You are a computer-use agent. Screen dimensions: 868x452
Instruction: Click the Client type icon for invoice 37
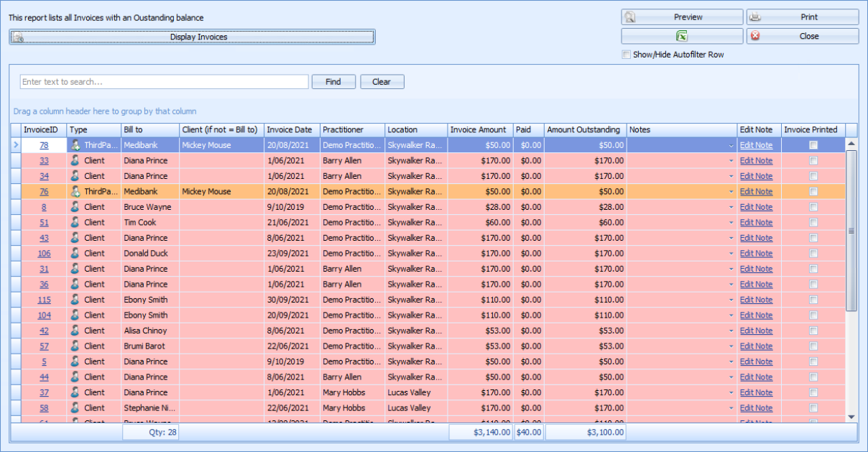(x=75, y=392)
